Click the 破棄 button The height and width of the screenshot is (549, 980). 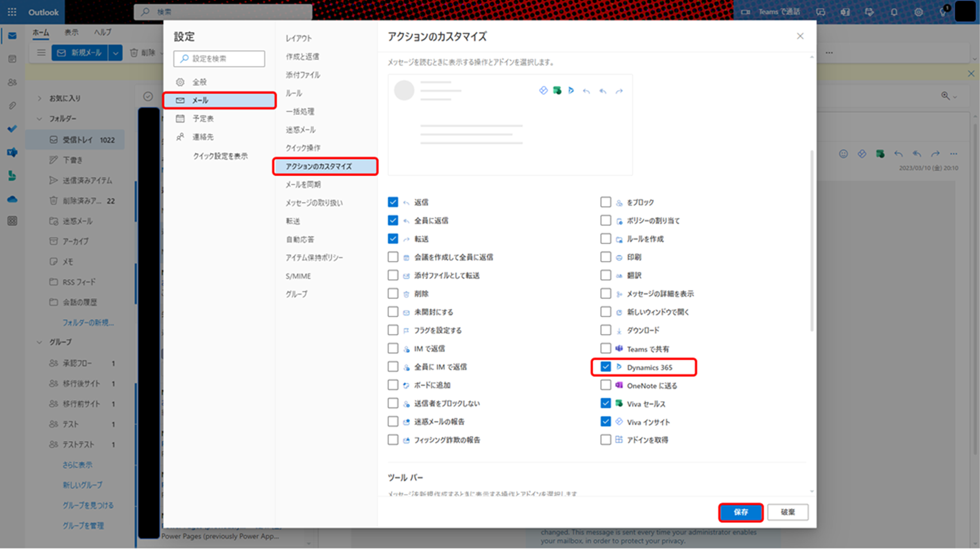[x=788, y=513]
